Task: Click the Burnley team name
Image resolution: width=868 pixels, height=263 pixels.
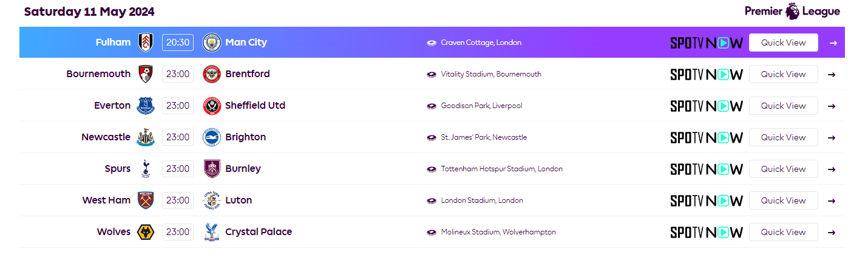Action: (243, 169)
